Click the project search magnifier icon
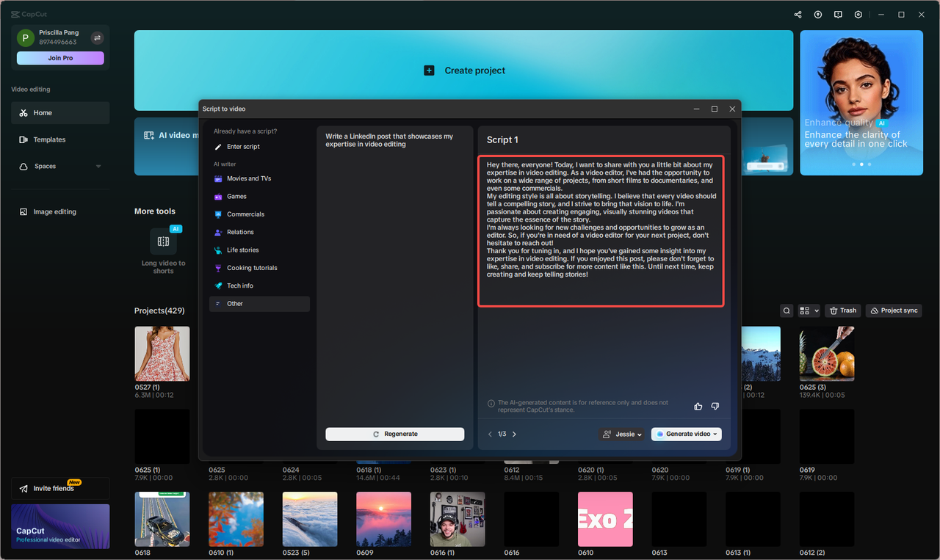The height and width of the screenshot is (560, 940). [x=787, y=310]
